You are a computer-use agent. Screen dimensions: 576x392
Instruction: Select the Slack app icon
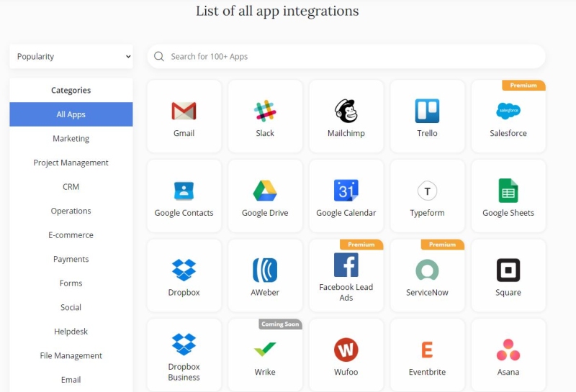(265, 111)
